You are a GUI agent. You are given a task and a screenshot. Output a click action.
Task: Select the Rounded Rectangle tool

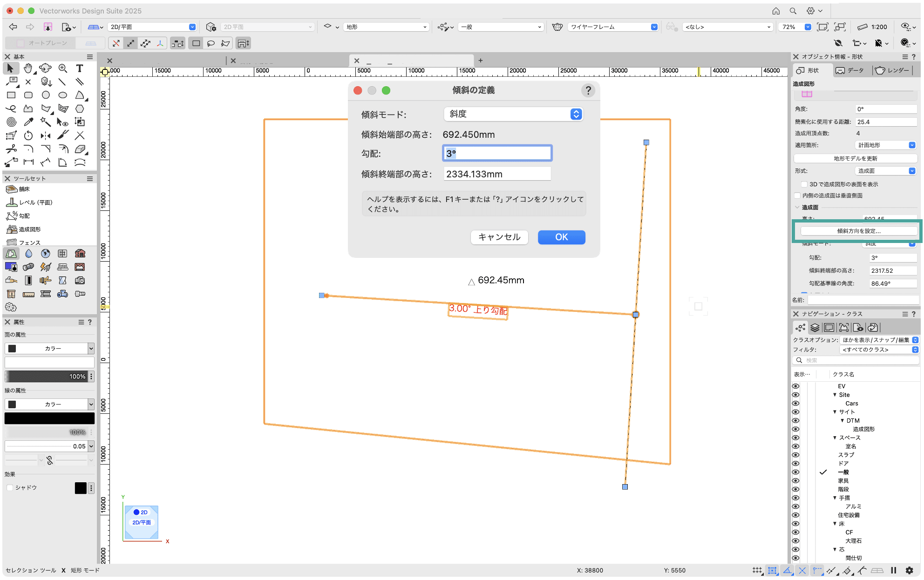coord(28,95)
